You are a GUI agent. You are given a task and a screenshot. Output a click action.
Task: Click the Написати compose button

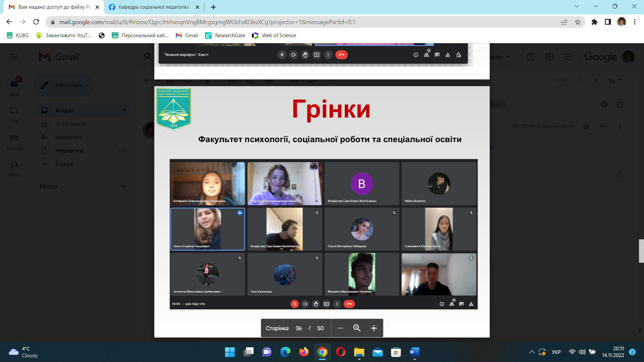(x=63, y=85)
